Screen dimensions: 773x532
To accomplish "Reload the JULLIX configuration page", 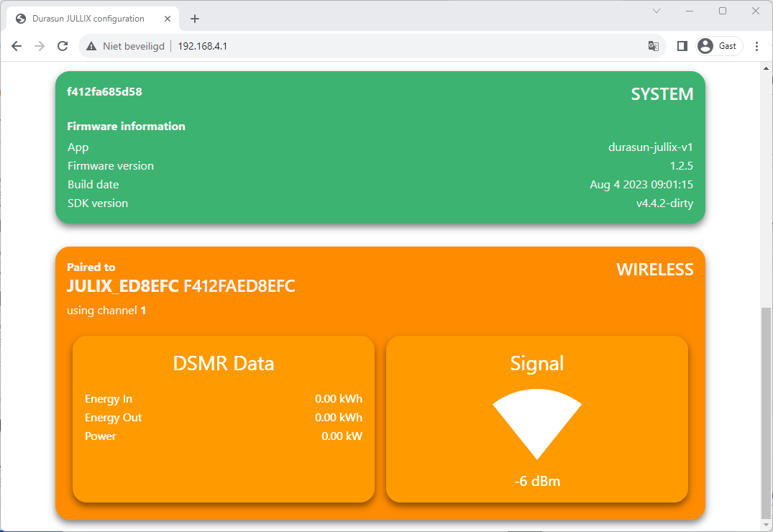I will (x=63, y=46).
